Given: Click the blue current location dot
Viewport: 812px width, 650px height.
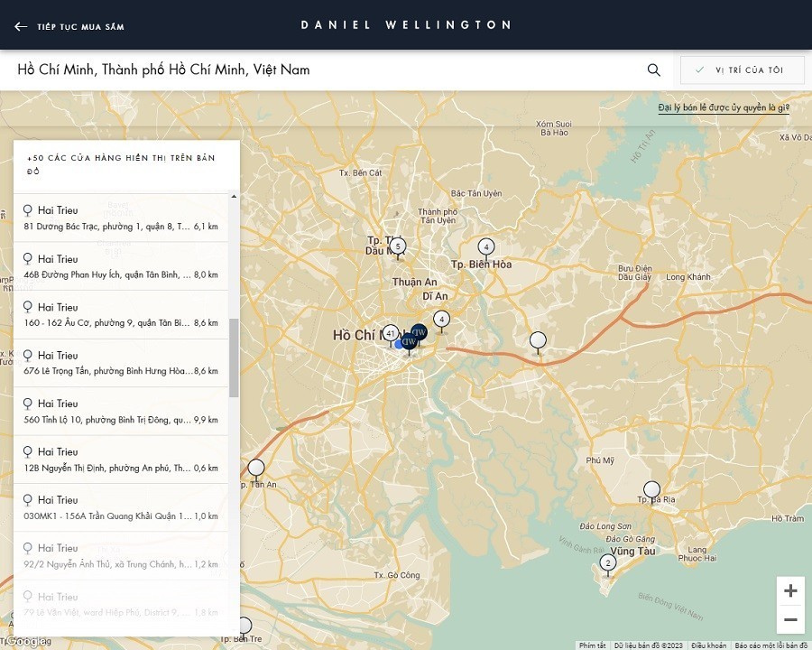Looking at the screenshot, I should 398,344.
